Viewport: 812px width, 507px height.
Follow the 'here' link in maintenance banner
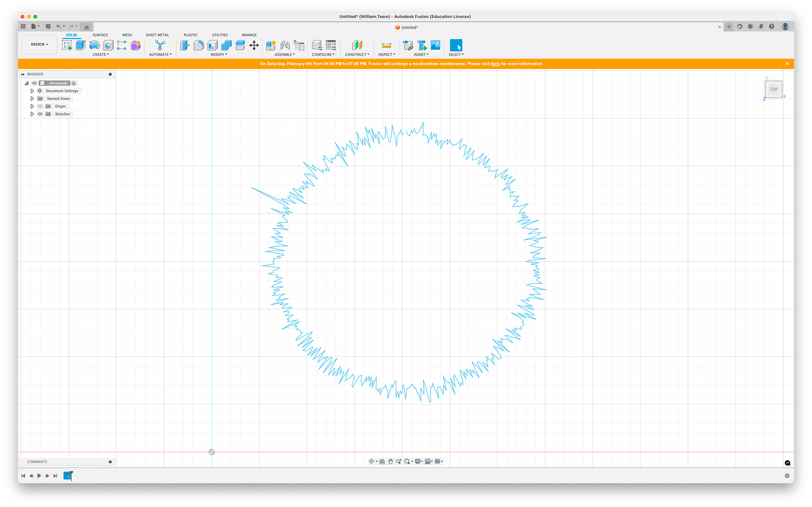click(x=495, y=64)
